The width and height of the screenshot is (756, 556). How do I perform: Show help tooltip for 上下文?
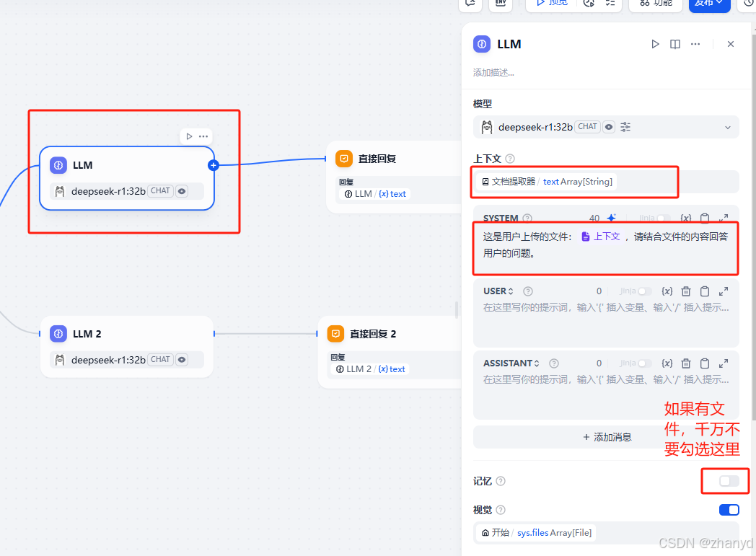pos(509,159)
